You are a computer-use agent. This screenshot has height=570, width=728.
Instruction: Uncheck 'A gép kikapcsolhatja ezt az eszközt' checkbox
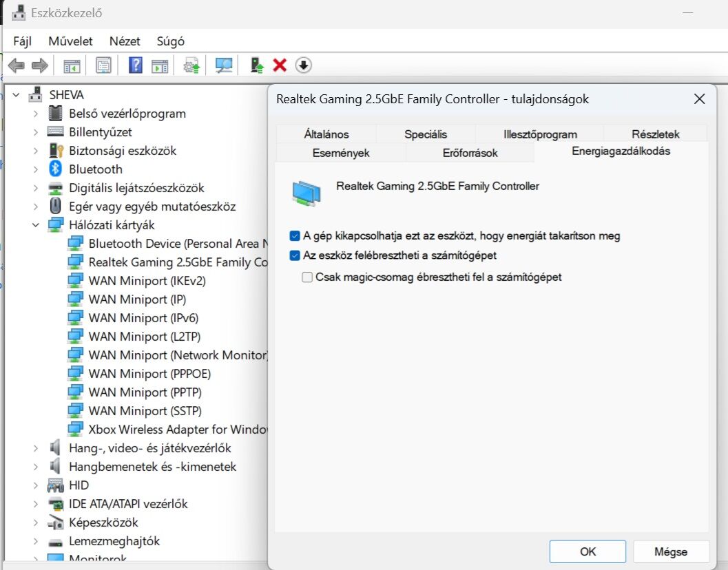[294, 236]
